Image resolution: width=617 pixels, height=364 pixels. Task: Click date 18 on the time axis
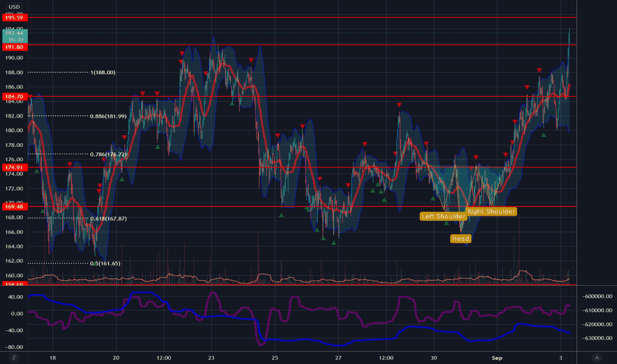tap(52, 357)
